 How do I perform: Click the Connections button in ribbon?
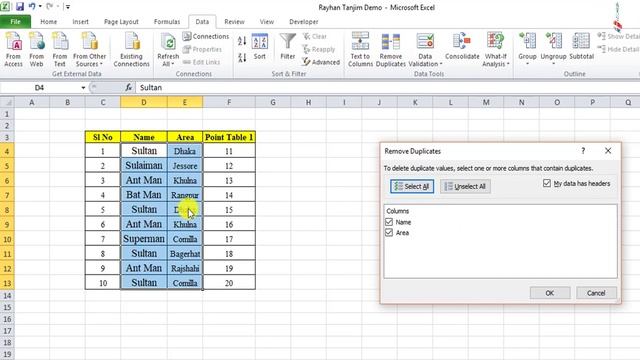[x=206, y=36]
